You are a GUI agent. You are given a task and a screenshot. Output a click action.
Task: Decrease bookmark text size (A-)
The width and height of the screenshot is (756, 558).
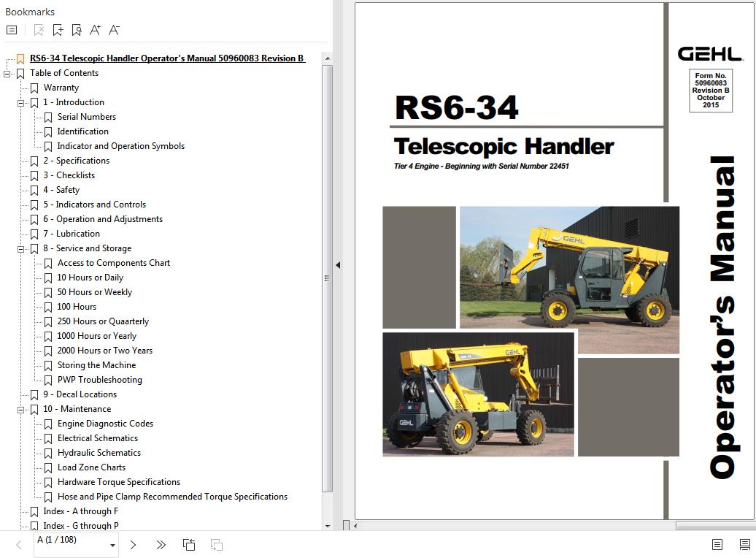[114, 30]
